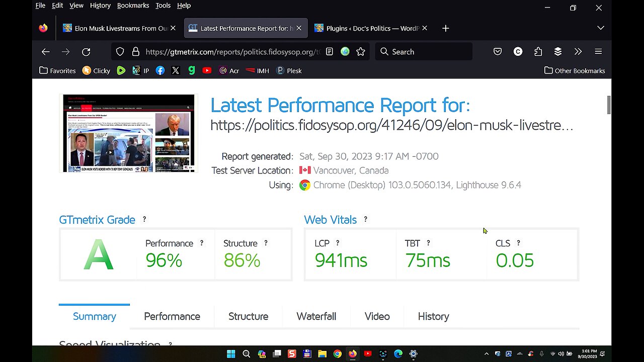Go back to previous page

(45, 52)
